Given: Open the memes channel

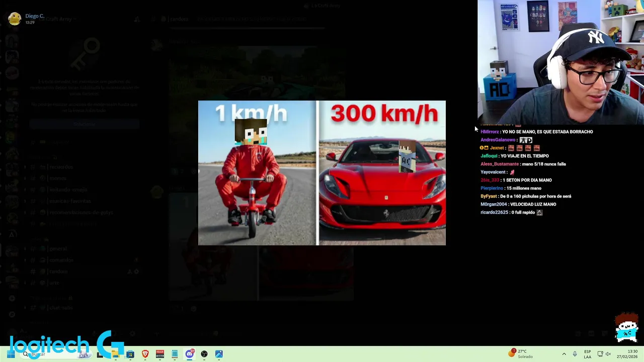Looking at the screenshot, I should click(x=58, y=178).
